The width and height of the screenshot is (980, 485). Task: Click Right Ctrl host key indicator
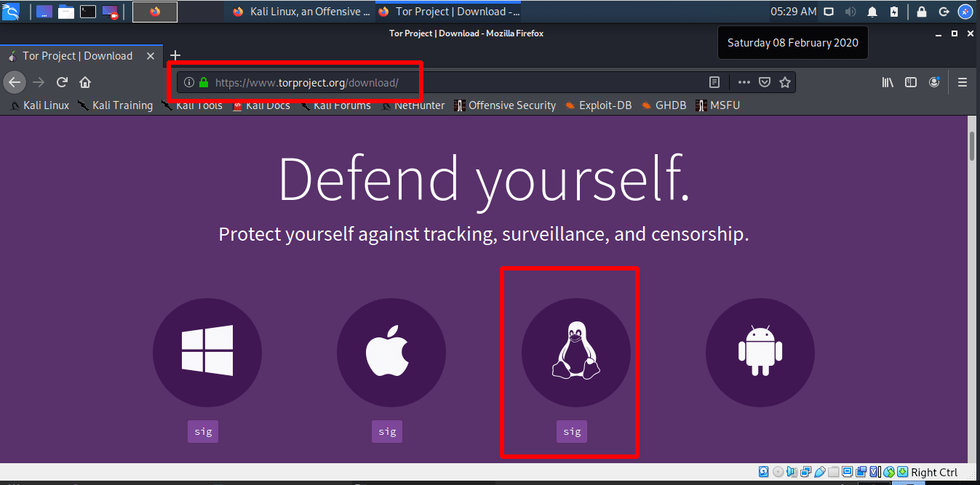pyautogui.click(x=933, y=472)
